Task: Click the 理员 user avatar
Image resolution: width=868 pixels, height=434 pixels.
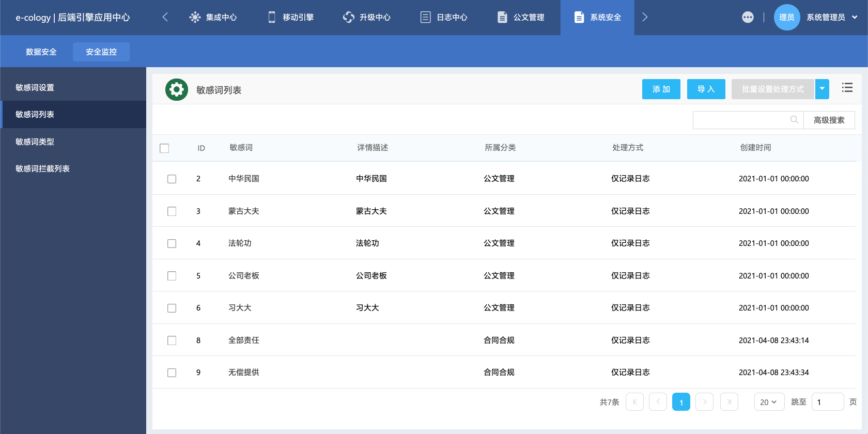Action: (787, 17)
